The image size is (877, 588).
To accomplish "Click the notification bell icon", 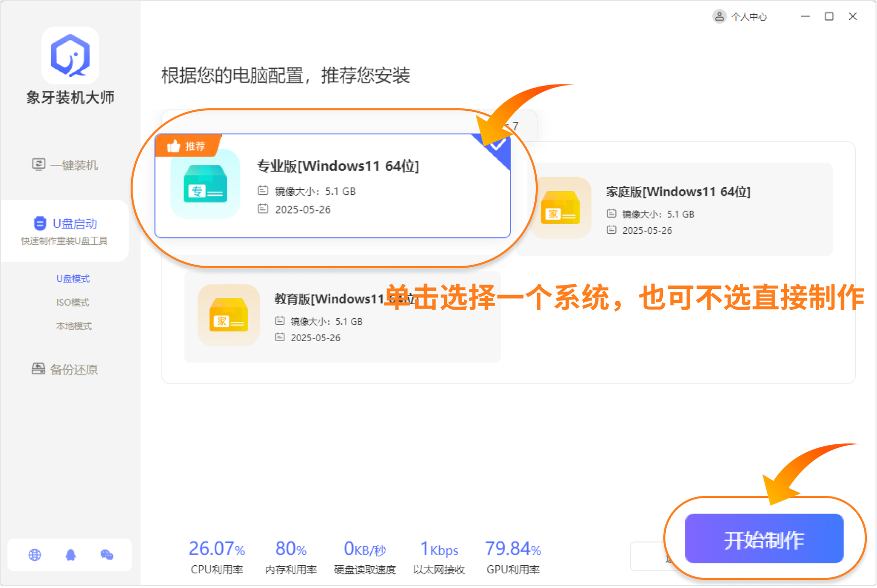I will (x=70, y=555).
